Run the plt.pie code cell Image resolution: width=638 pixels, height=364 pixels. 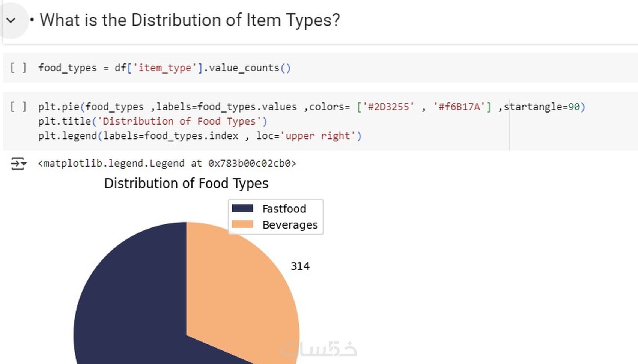click(18, 107)
